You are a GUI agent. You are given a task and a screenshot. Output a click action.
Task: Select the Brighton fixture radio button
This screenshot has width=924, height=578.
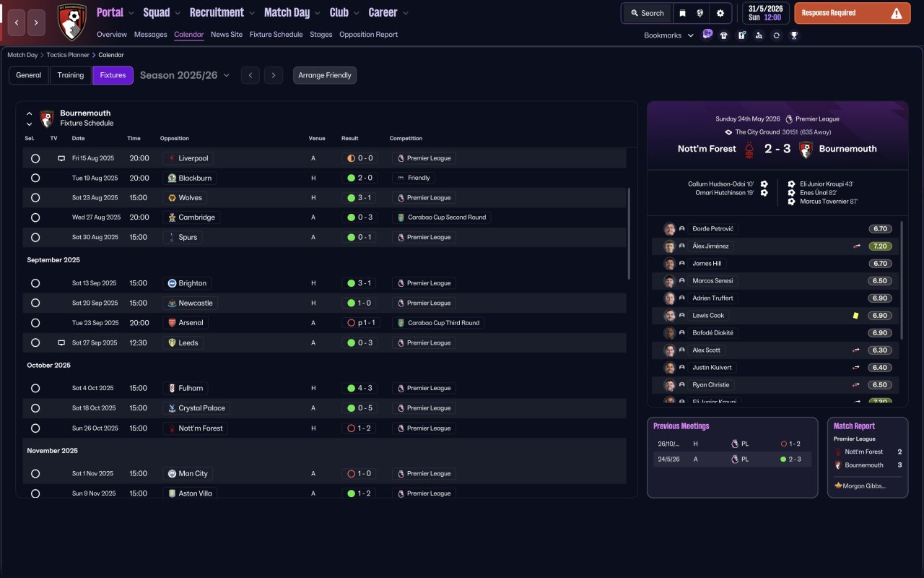click(35, 283)
